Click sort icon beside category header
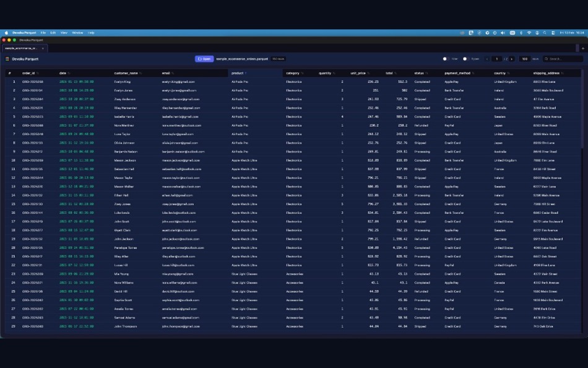 point(302,73)
